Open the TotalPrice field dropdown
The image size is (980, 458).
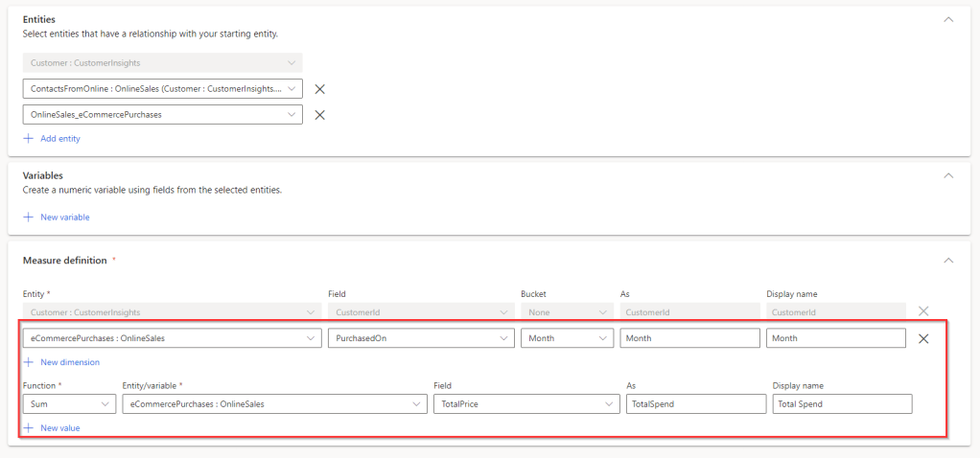[525, 404]
